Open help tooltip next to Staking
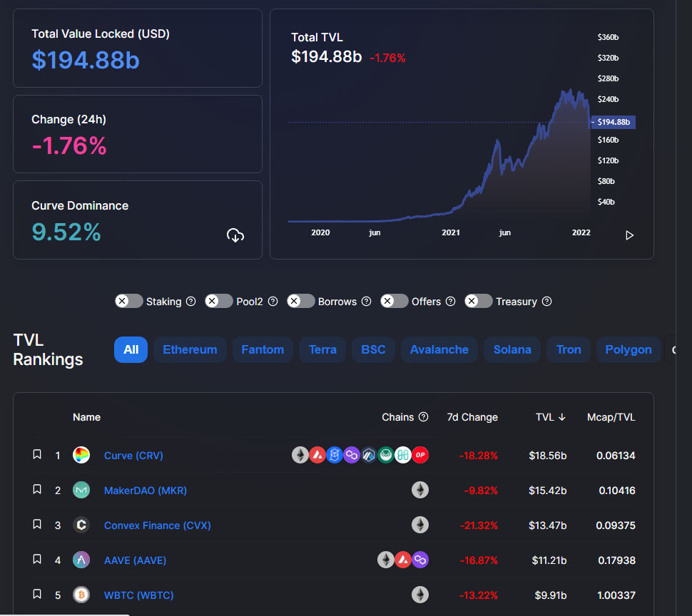The width and height of the screenshot is (692, 616). tap(190, 301)
